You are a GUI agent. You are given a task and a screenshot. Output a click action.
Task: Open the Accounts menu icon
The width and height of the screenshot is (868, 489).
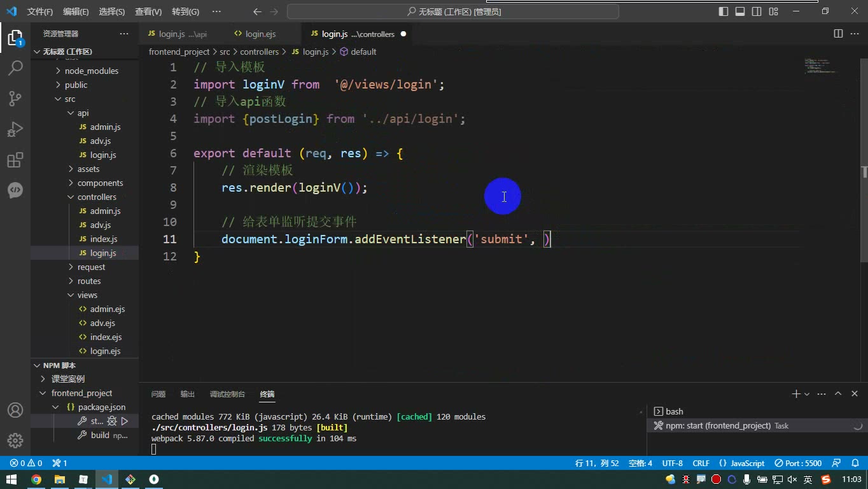point(15,410)
